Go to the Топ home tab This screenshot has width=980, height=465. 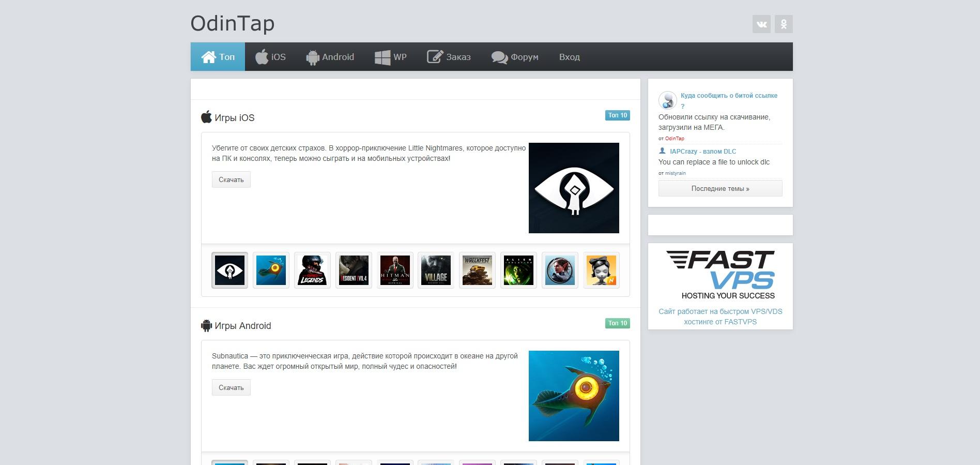[x=218, y=57]
